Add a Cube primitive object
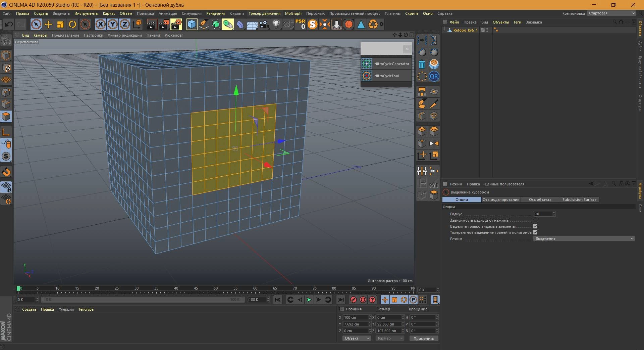This screenshot has height=350, width=644. tap(192, 24)
